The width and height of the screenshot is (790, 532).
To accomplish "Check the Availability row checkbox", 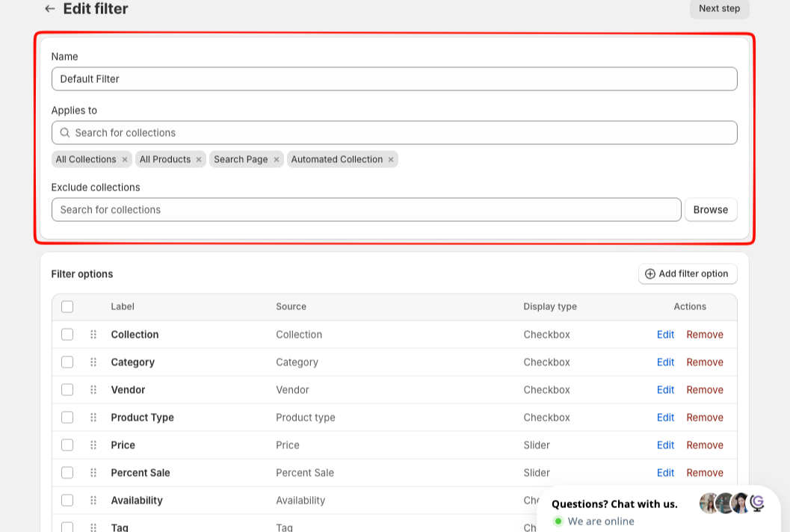I will tap(67, 501).
